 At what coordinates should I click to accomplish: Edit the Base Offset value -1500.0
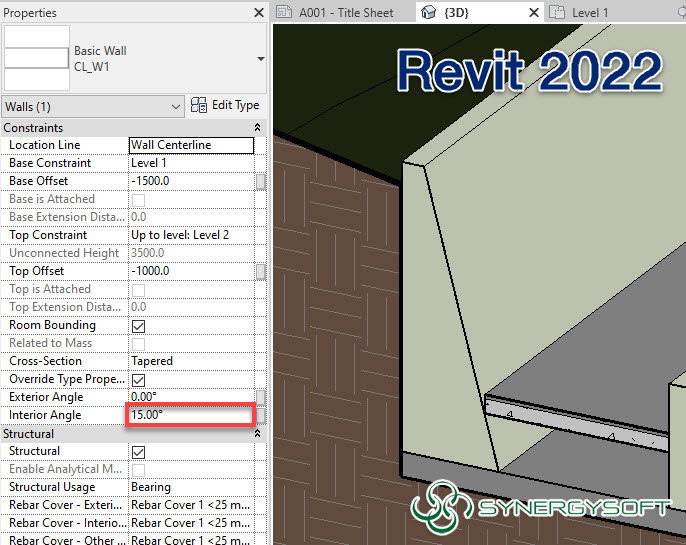pyautogui.click(x=191, y=181)
